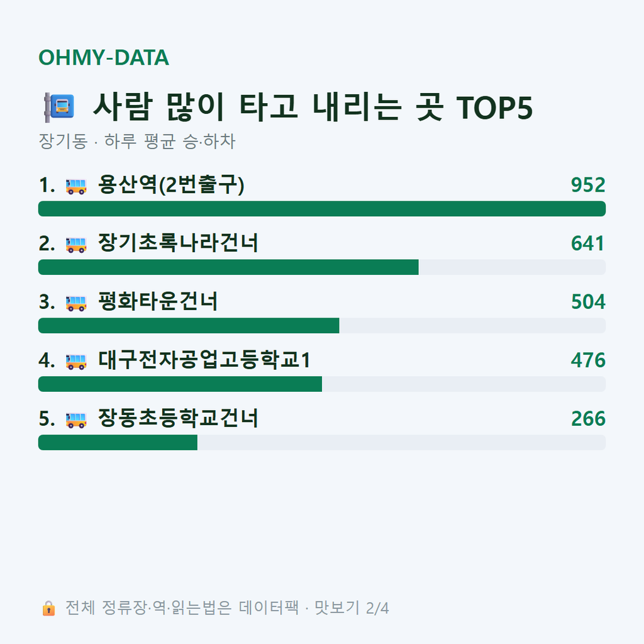Screen dimensions: 644x644
Task: Click the 952 ridership count
Action: (588, 185)
